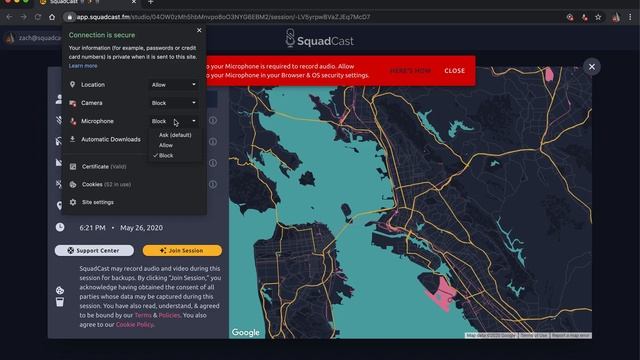Click the browser forward arrow
This screenshot has width=640, height=360.
click(x=23, y=17)
